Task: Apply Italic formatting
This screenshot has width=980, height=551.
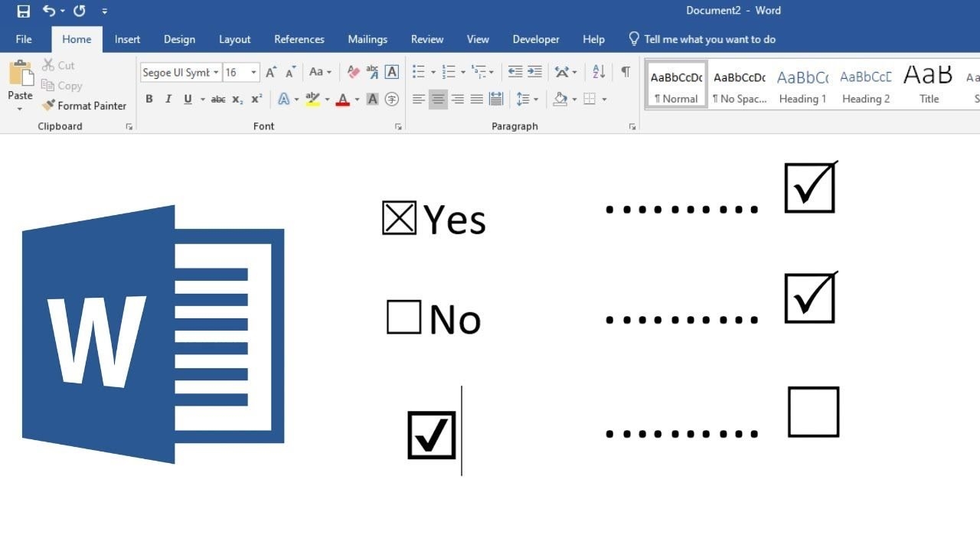Action: (168, 99)
